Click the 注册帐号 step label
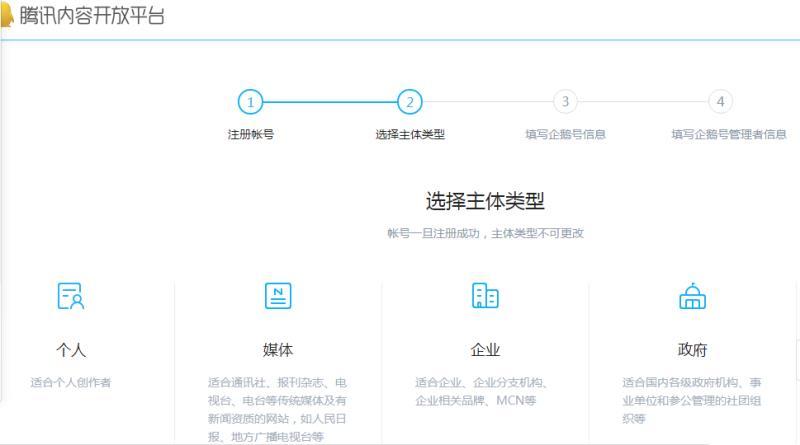 251,134
